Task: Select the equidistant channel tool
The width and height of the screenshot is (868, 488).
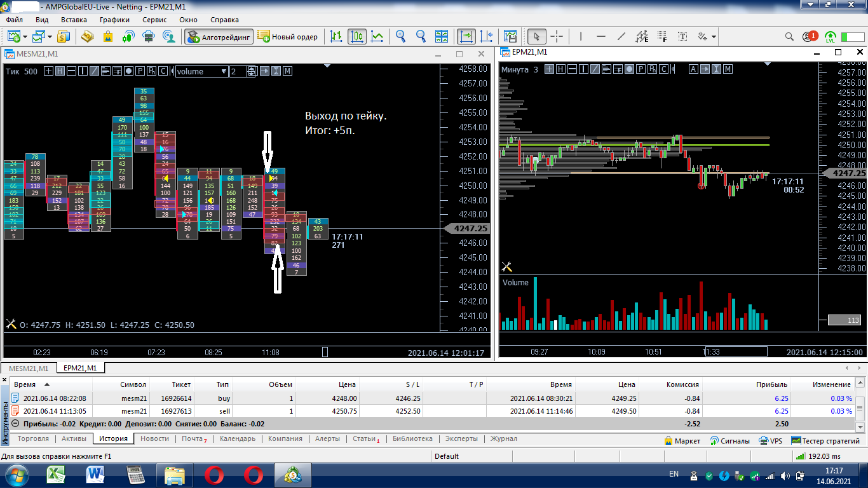Action: click(642, 36)
